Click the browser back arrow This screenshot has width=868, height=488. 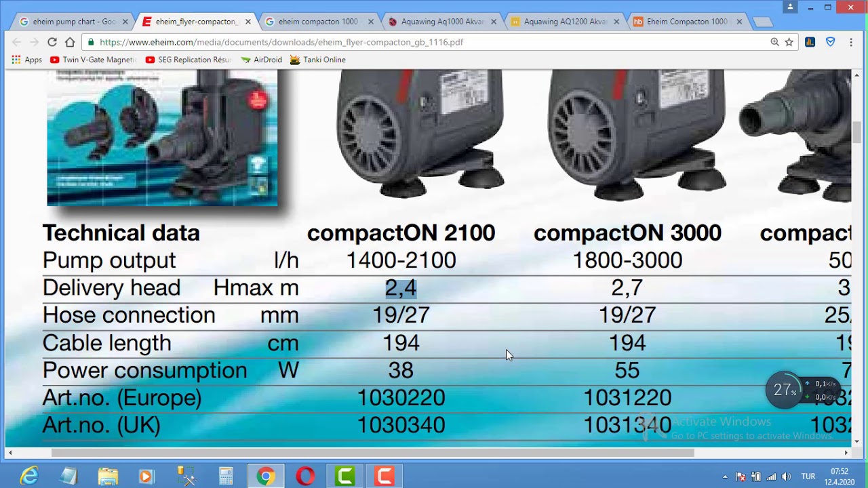pos(16,42)
